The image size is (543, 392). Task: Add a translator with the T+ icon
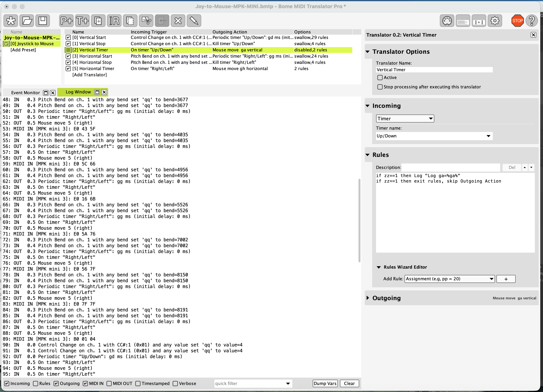(82, 21)
